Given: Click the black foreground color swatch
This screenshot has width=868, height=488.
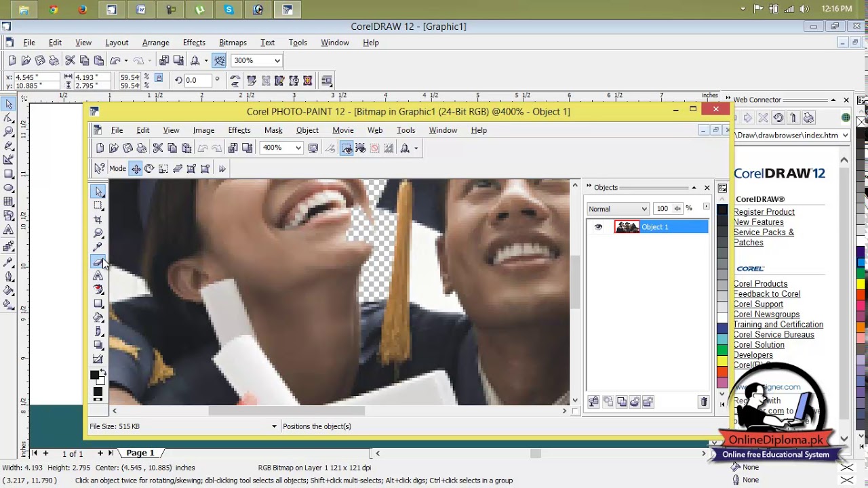Looking at the screenshot, I should (95, 375).
